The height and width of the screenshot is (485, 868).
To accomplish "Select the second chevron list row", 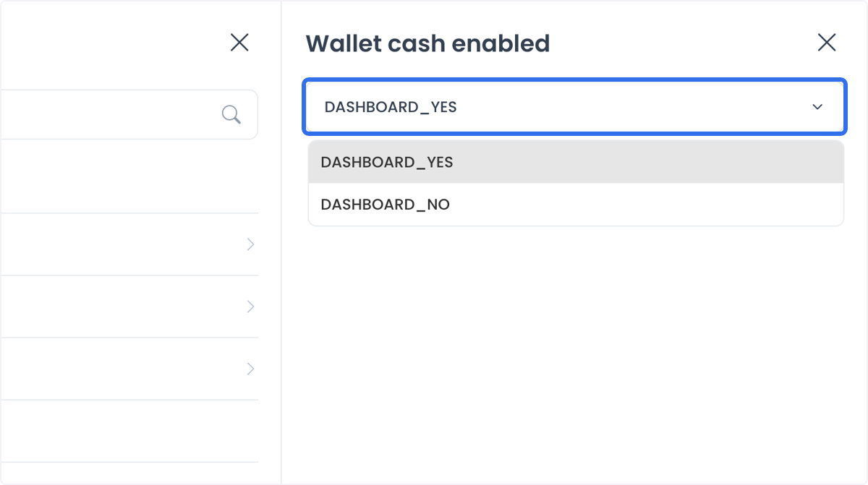I will 129,306.
